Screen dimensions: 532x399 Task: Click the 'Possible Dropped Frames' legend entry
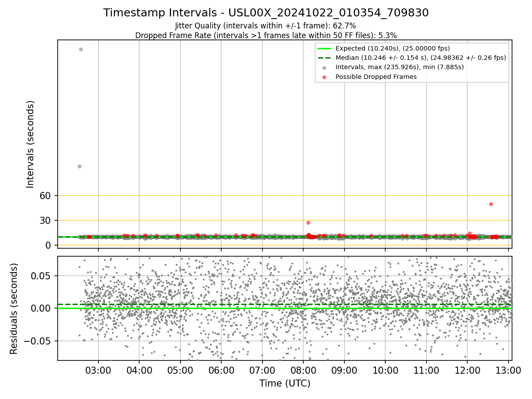(376, 77)
